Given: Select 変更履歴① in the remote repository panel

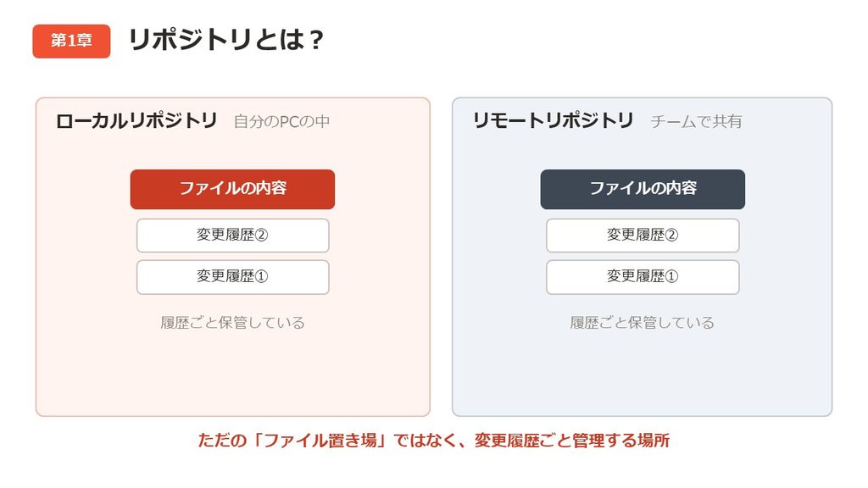Looking at the screenshot, I should [643, 277].
